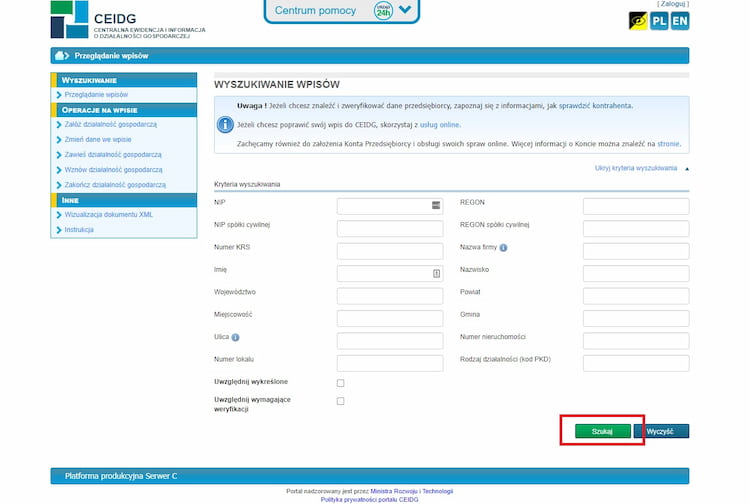Click the Nazwisko input field

(x=636, y=274)
